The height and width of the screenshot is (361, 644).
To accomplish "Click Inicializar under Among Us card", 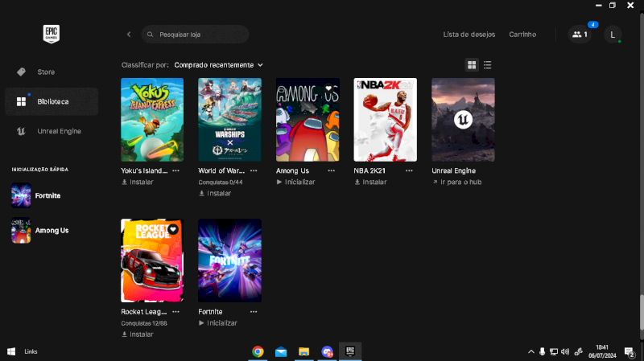I will pos(295,183).
